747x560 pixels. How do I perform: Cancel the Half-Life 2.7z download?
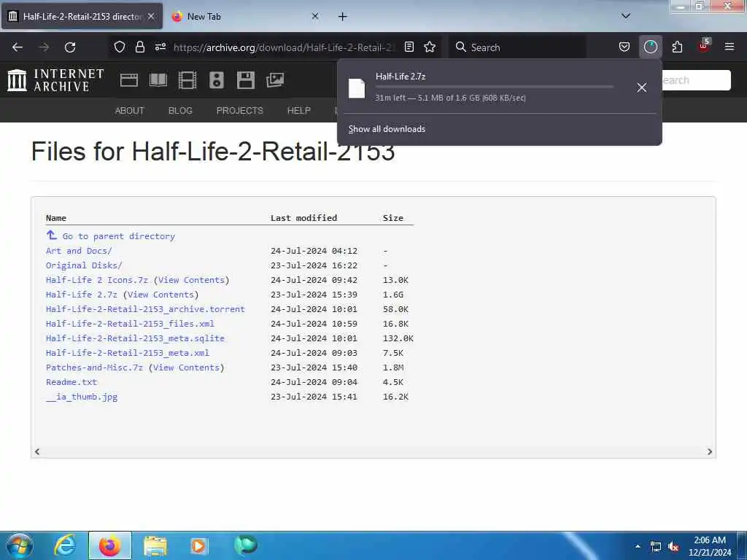pyautogui.click(x=642, y=87)
